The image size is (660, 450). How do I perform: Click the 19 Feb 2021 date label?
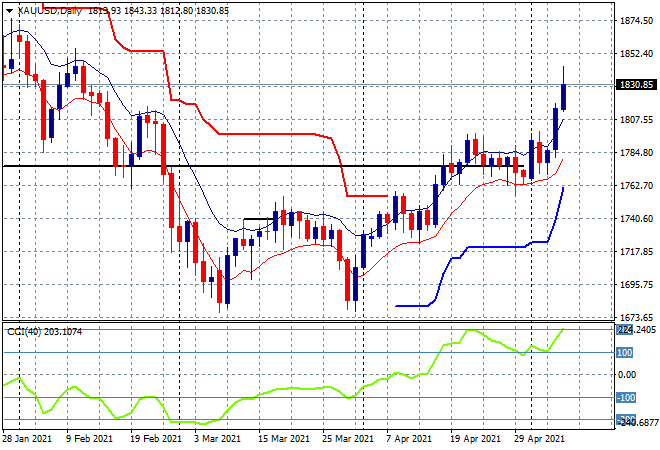(x=155, y=439)
